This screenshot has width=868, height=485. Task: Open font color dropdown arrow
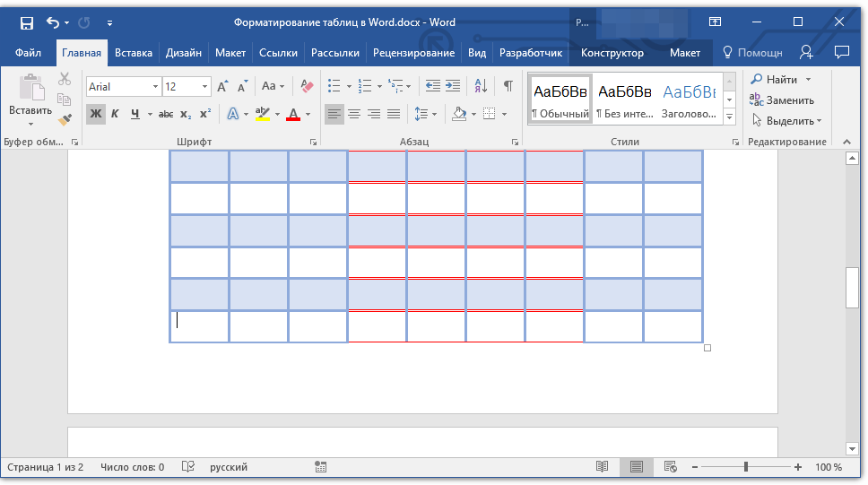pos(308,115)
